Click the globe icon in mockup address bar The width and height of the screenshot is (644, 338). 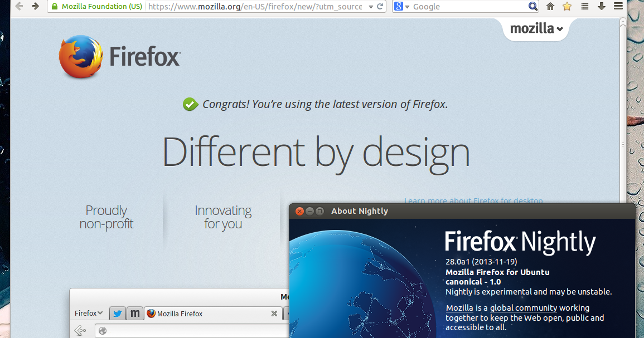pos(103,331)
